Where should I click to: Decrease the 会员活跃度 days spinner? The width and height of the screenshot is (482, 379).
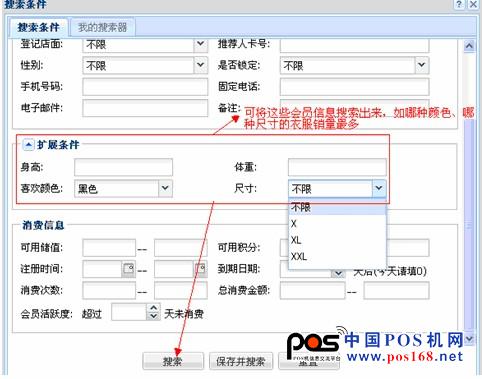(153, 315)
